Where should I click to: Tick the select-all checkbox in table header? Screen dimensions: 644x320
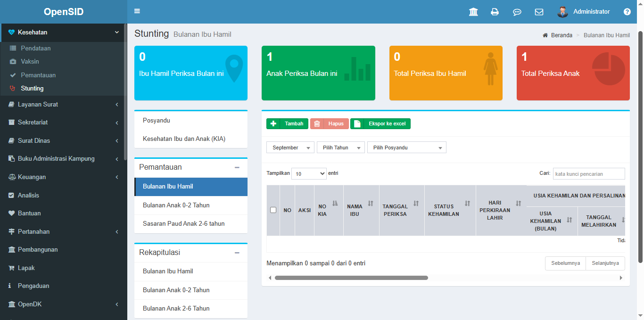273,210
